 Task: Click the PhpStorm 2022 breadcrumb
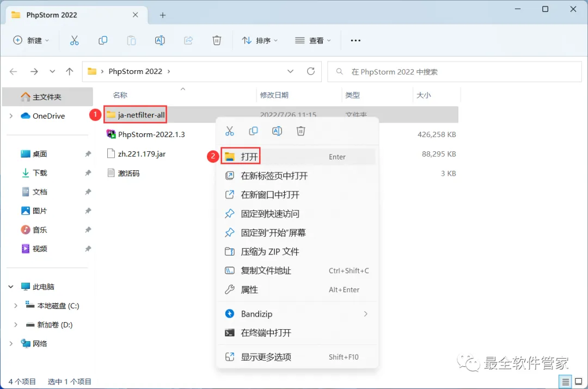136,71
